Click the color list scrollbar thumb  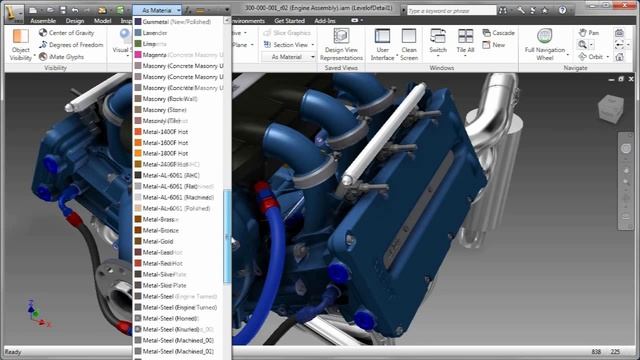click(227, 237)
